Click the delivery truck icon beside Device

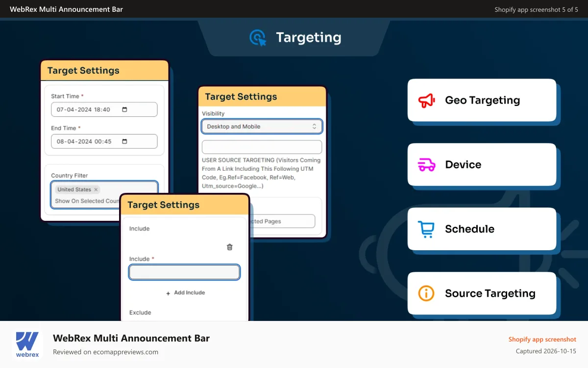(x=426, y=164)
